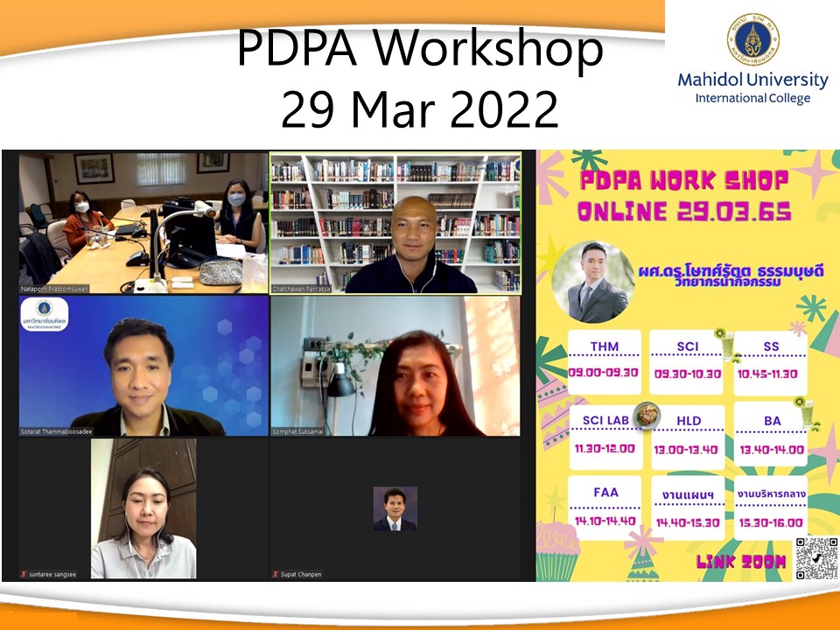Select the Somphat Suksamai video tile

pyautogui.click(x=395, y=366)
